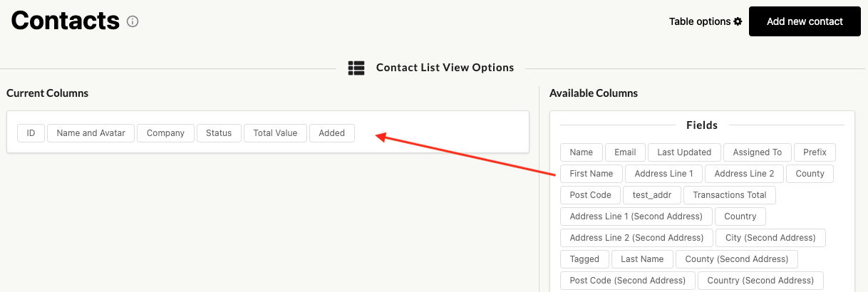868x292 pixels.
Task: Pick the Status column chip
Action: [219, 133]
